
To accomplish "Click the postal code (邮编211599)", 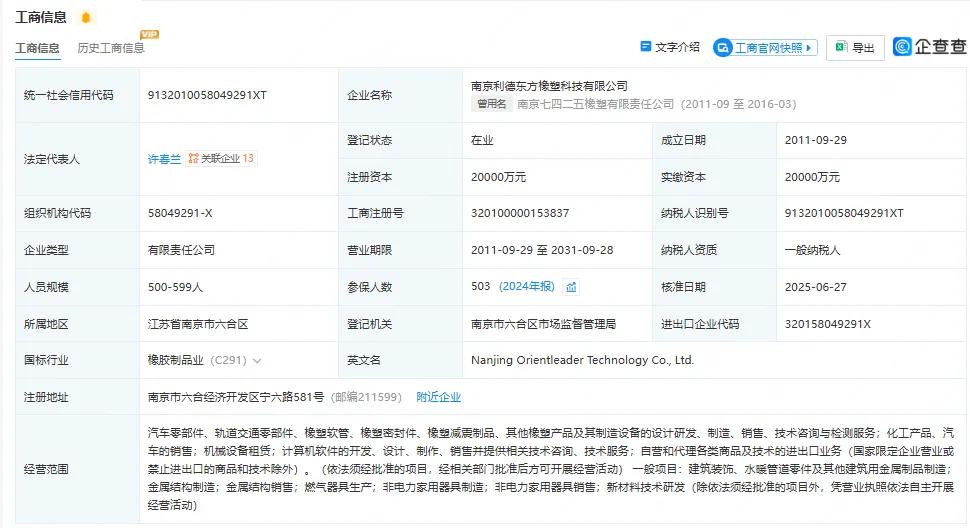I will 366,397.
